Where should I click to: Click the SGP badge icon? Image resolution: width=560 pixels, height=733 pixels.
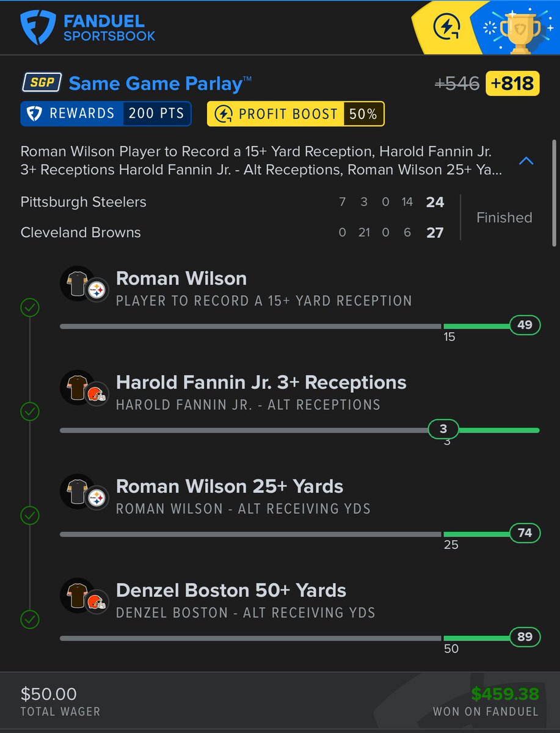42,83
